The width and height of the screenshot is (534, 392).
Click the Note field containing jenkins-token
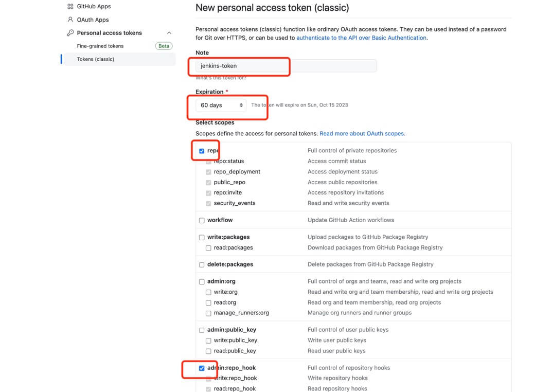click(286, 66)
